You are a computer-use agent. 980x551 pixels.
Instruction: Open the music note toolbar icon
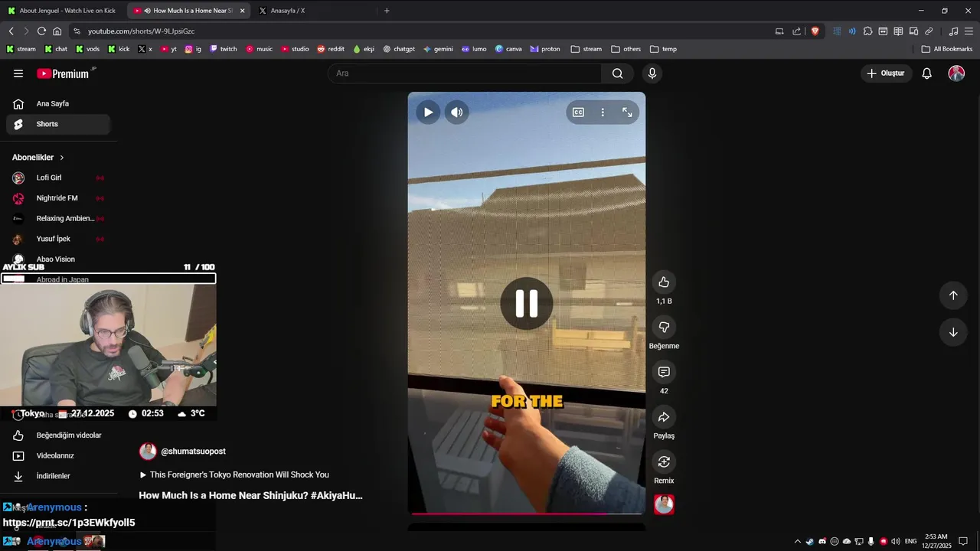tap(953, 31)
